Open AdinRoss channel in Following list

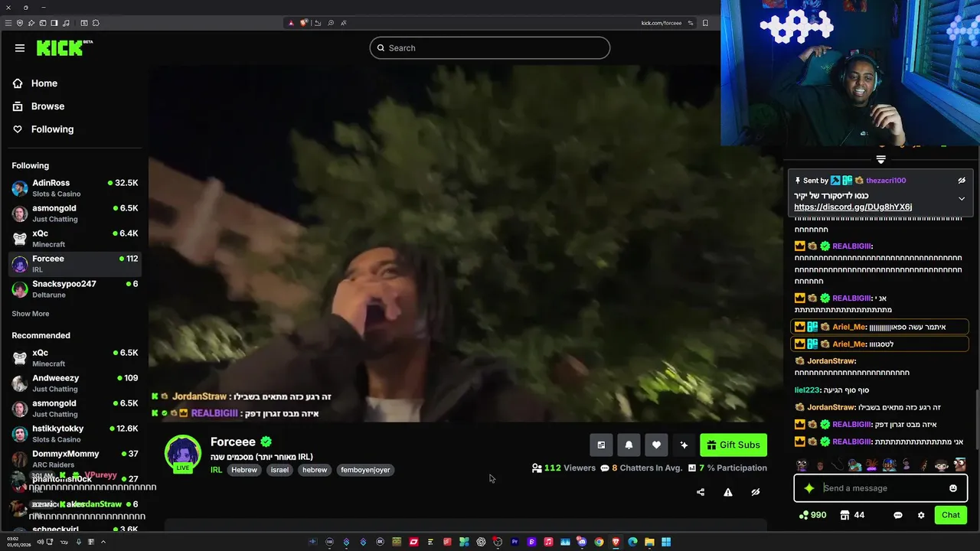pos(75,188)
